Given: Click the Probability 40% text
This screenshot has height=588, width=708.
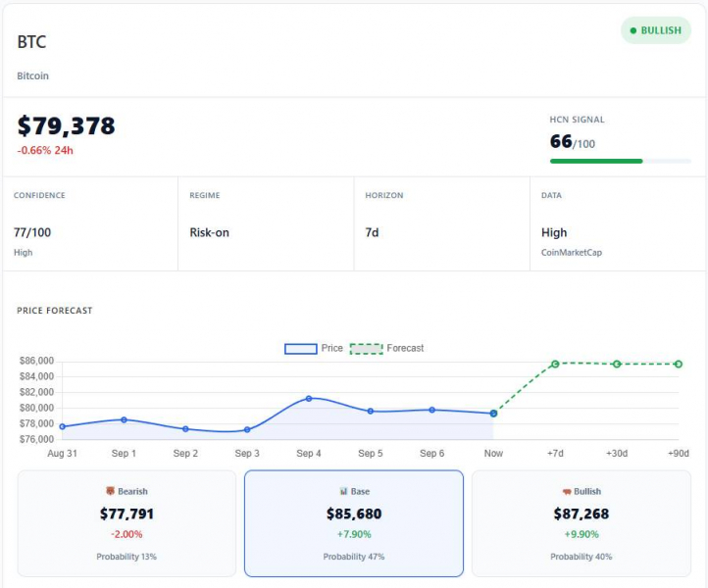Looking at the screenshot, I should tap(582, 557).
